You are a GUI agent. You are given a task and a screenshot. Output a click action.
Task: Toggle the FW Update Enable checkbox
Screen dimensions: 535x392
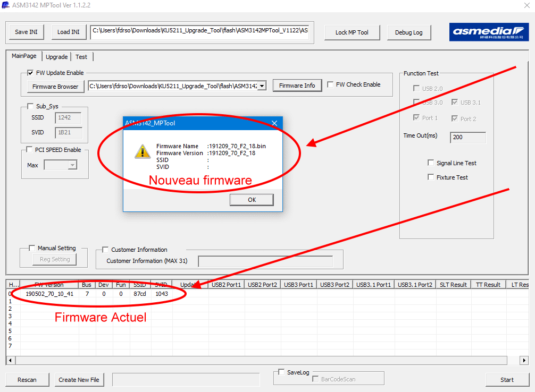pos(30,73)
